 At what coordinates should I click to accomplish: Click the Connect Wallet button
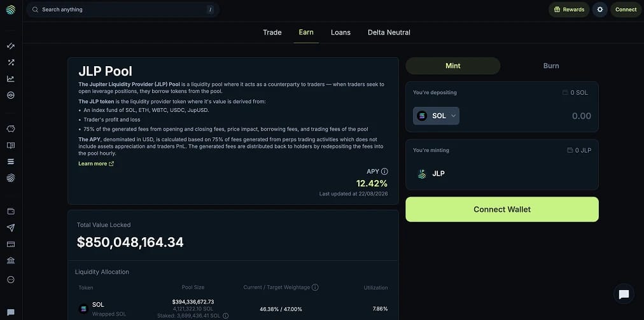point(502,209)
